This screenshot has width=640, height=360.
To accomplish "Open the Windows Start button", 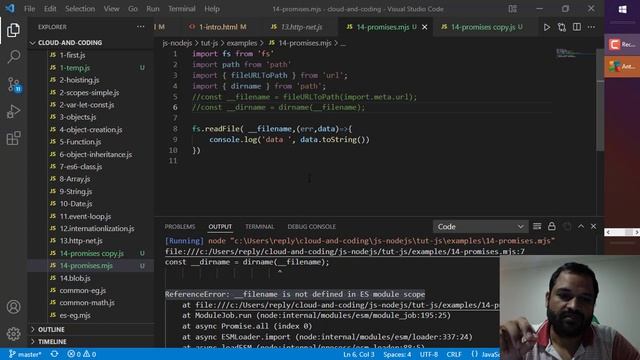I will tap(622, 9).
